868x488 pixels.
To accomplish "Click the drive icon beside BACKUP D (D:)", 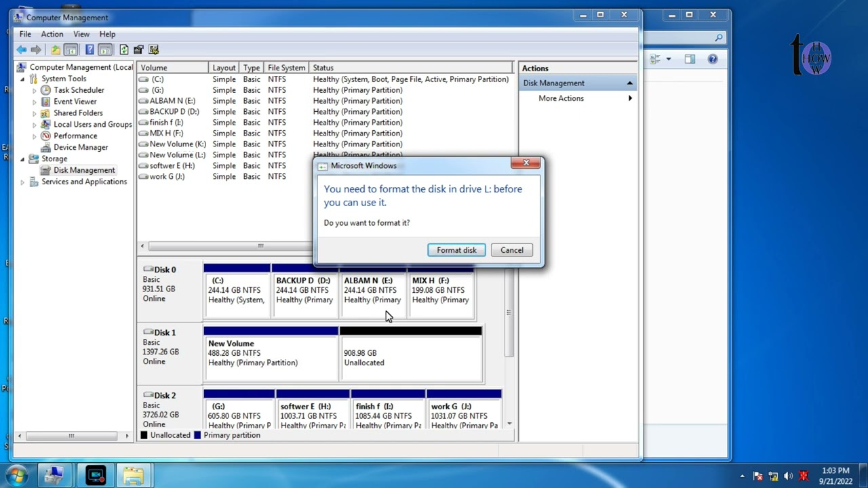I will point(143,112).
